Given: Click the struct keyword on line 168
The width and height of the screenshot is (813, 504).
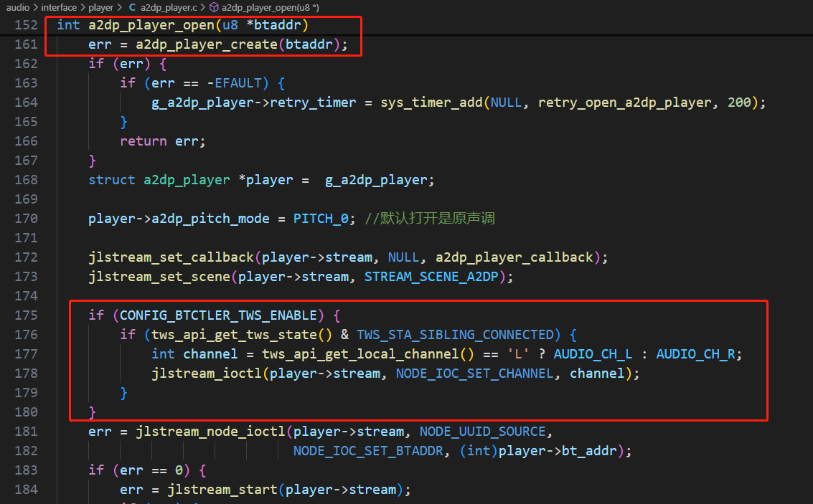Looking at the screenshot, I should (x=111, y=180).
